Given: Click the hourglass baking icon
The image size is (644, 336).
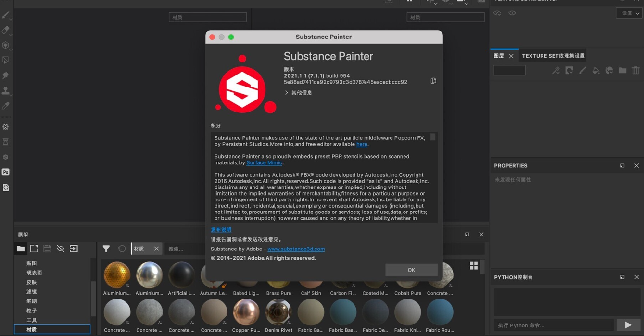Looking at the screenshot, I should point(6,142).
